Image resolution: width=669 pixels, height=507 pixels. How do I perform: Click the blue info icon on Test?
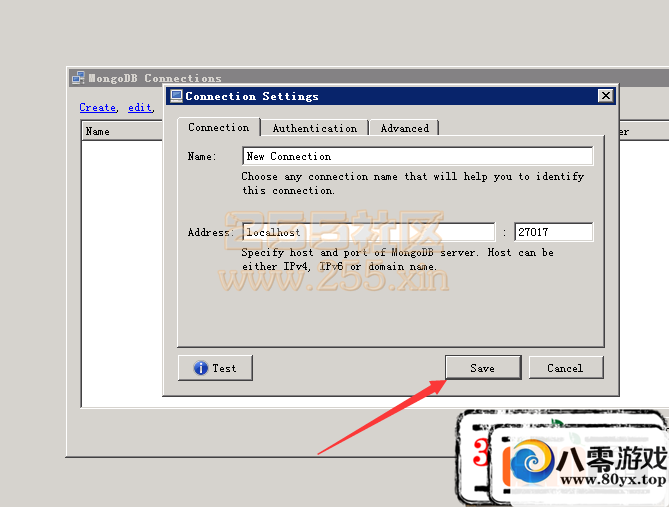click(x=201, y=368)
